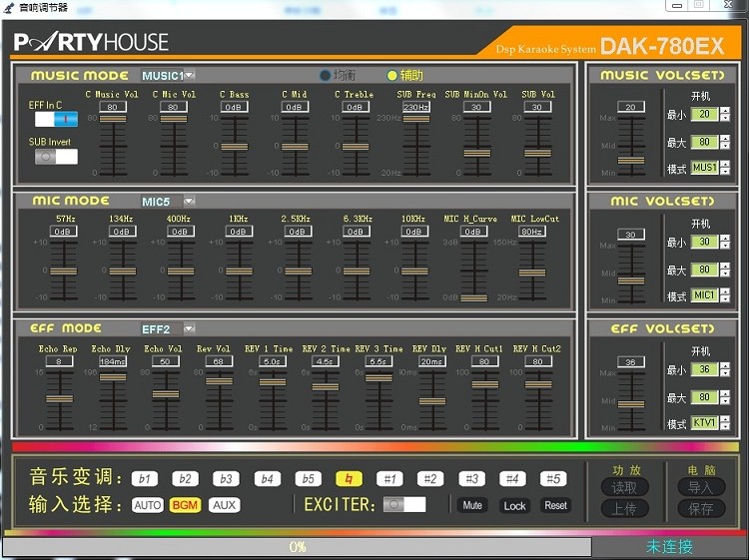
Task: Change effect volume 模式 KTV1 stepper
Action: (x=725, y=422)
